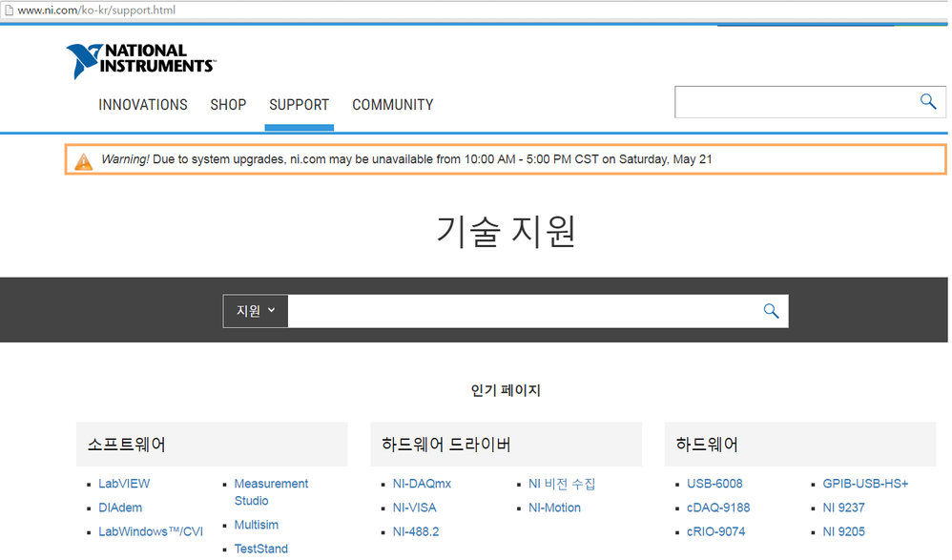Open the cDAQ-9188 hardware link
Screen dimensions: 952x560
tap(718, 508)
